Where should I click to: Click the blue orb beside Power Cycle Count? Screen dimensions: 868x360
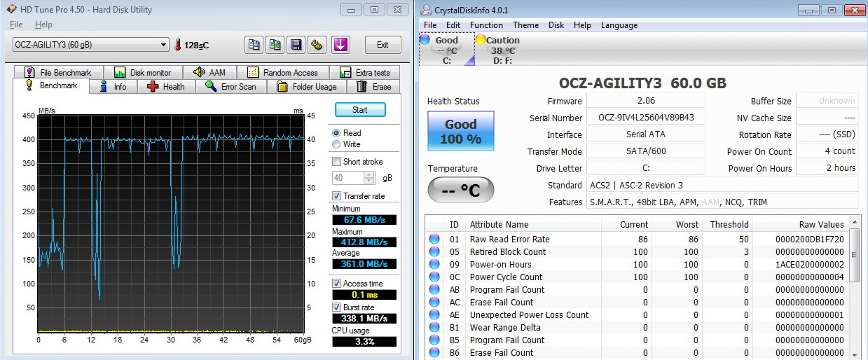434,277
